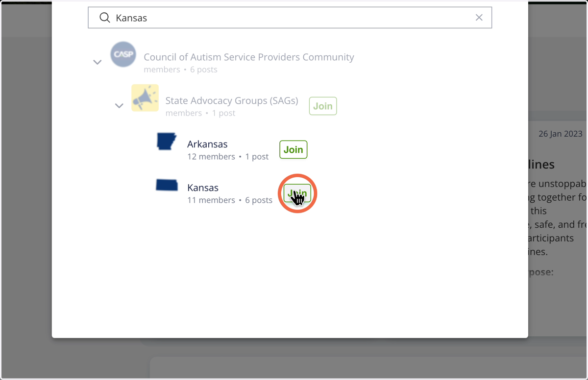Viewport: 588px width, 380px height.
Task: Open the Arkansas group
Action: pyautogui.click(x=207, y=144)
